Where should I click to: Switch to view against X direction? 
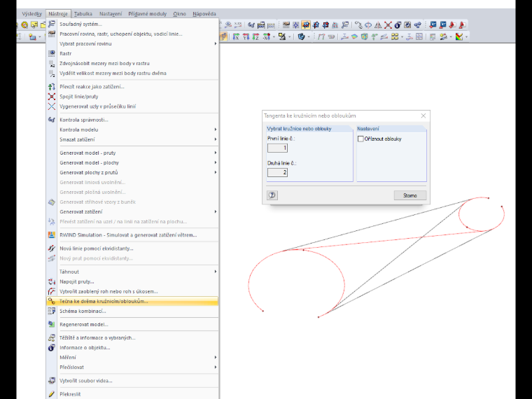pos(266,36)
